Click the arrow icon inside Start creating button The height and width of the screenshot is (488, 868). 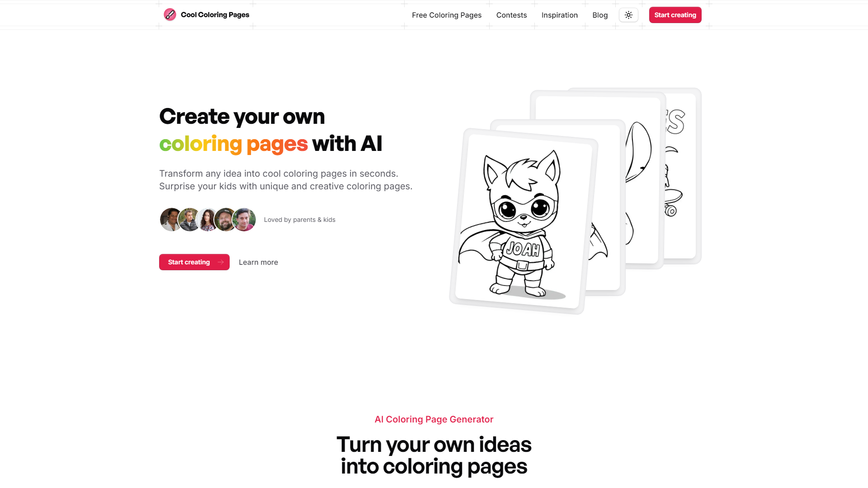221,262
